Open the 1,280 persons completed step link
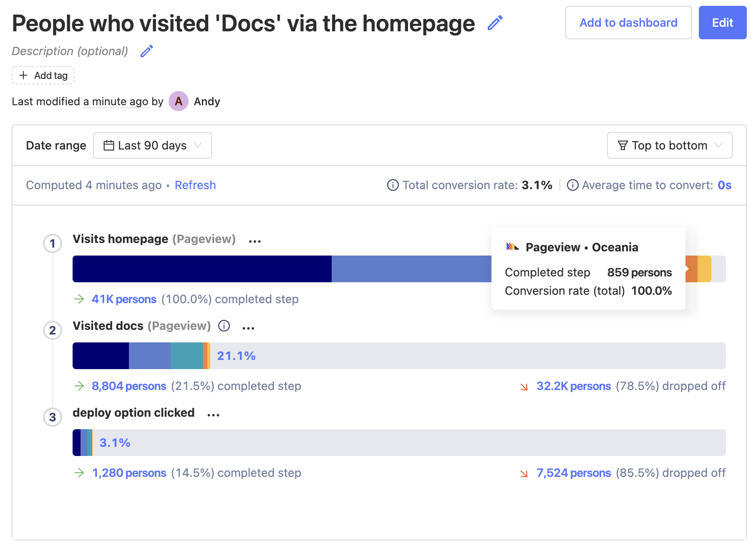This screenshot has width=756, height=547. click(x=129, y=473)
